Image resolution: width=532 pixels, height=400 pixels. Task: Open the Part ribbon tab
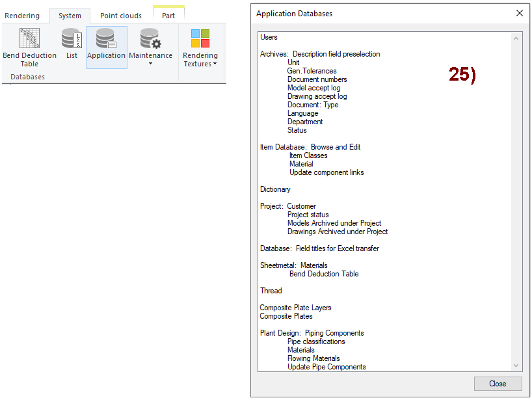coord(168,16)
